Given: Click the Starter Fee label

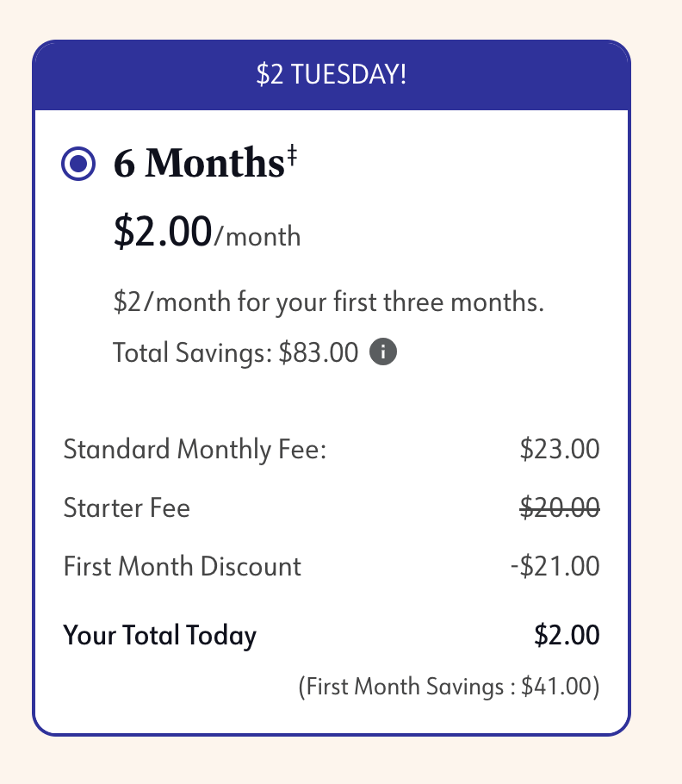Looking at the screenshot, I should coord(127,508).
